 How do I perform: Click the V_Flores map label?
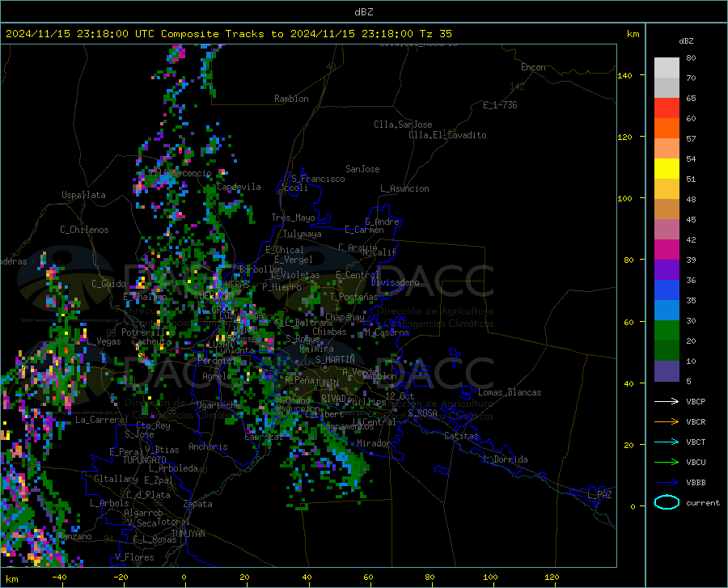134,557
